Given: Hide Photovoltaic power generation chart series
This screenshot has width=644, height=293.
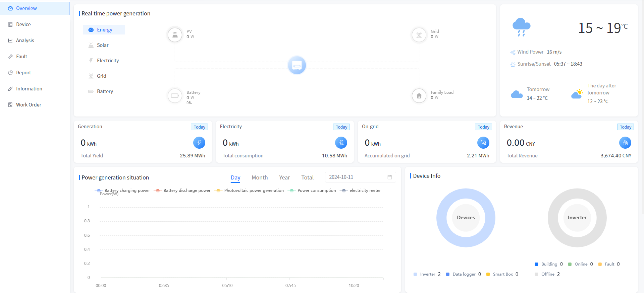Looking at the screenshot, I should [250, 191].
